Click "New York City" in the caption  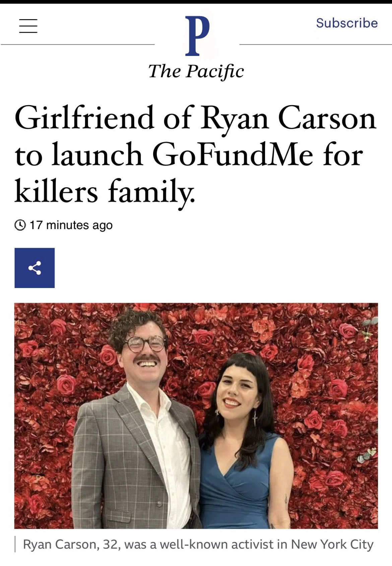[x=332, y=544]
